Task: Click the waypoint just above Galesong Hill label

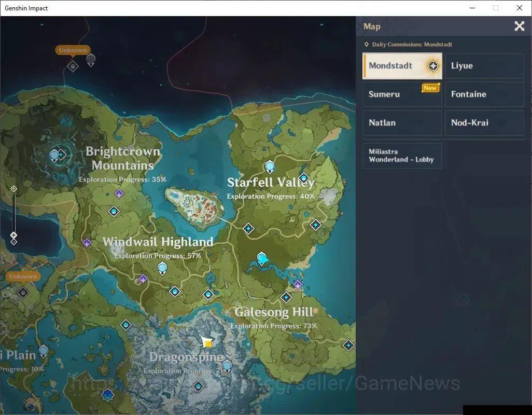Action: (286, 297)
